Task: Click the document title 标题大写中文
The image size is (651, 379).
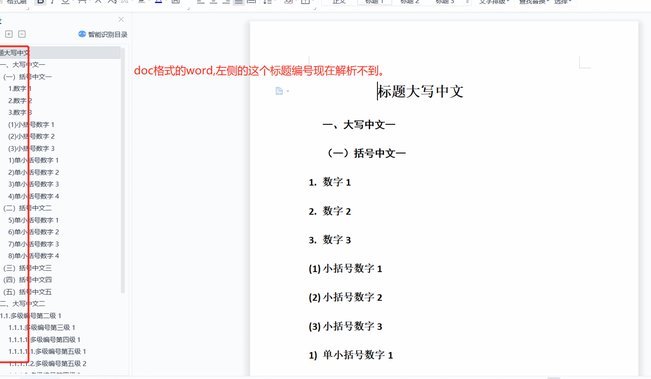Action: coord(420,91)
